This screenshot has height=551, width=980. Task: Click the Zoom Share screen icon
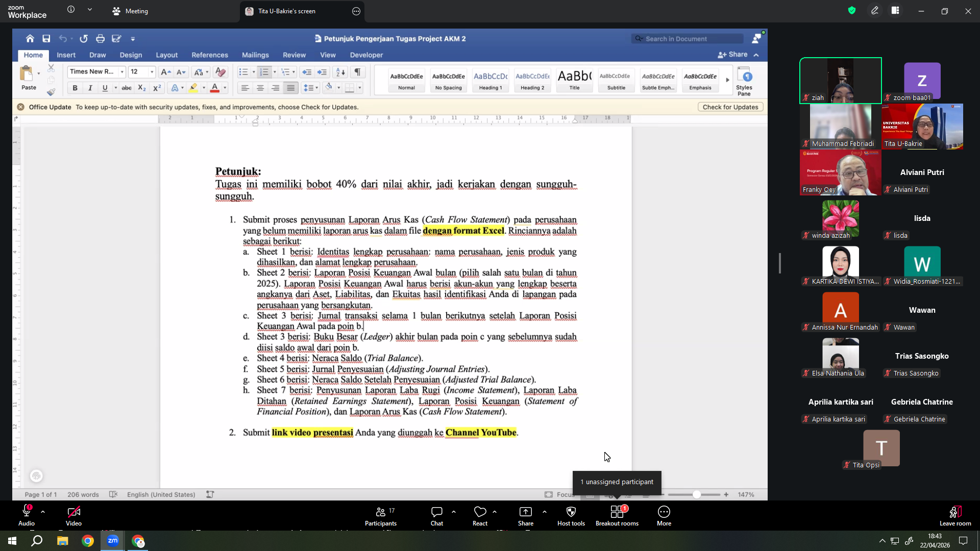click(526, 516)
